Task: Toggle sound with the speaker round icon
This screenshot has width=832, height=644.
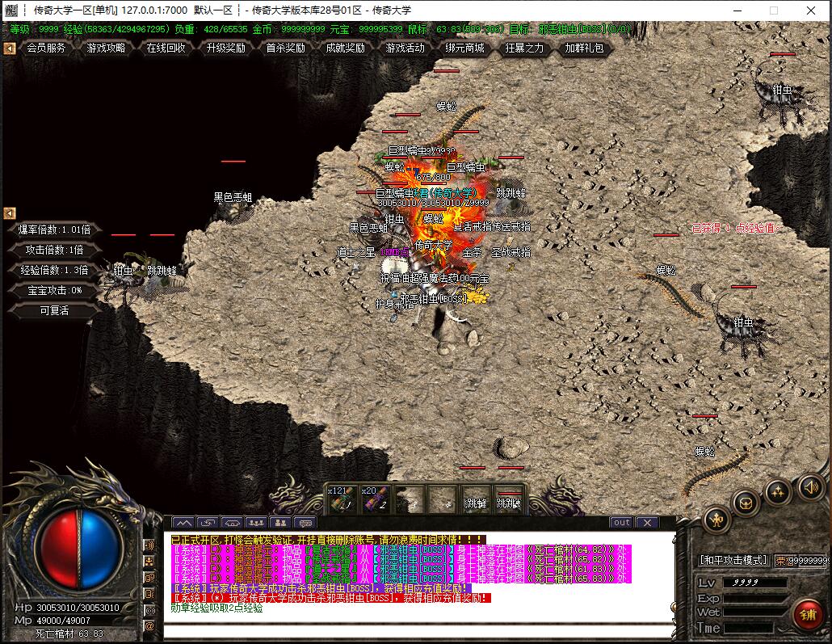Action: click(x=810, y=487)
